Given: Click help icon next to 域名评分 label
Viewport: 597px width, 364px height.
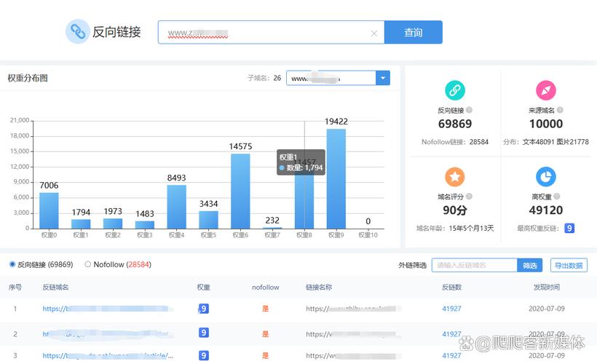Looking at the screenshot, I should point(469,196).
